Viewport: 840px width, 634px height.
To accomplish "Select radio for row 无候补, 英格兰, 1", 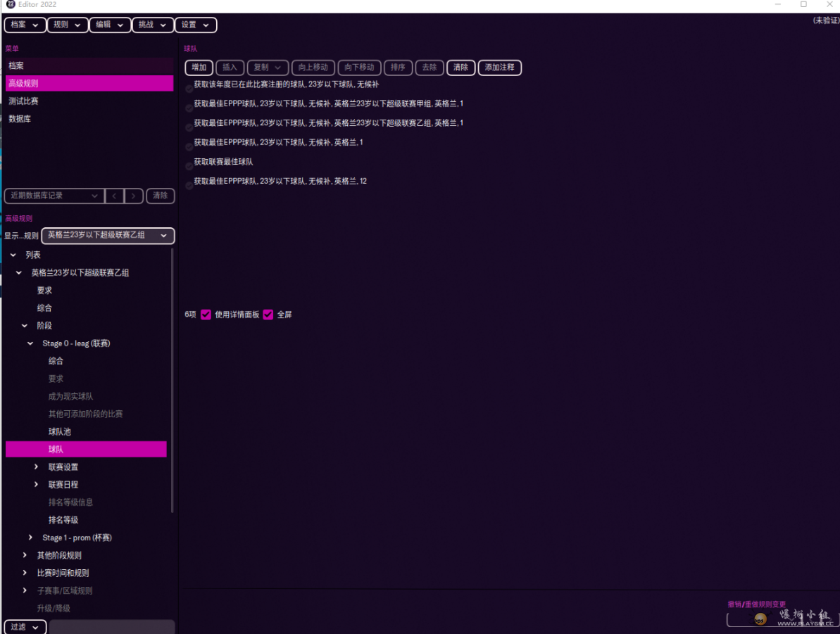I will tap(189, 147).
